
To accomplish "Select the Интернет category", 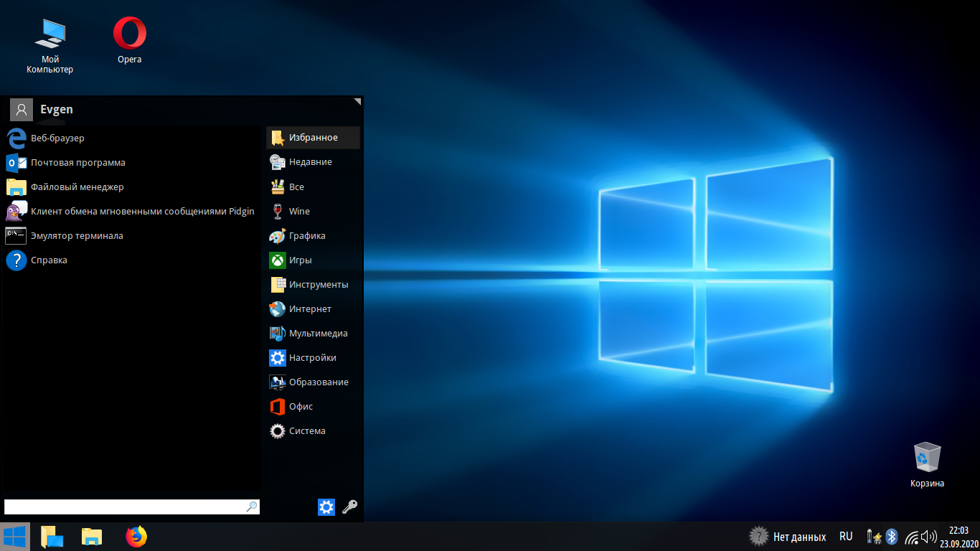I will click(x=310, y=309).
